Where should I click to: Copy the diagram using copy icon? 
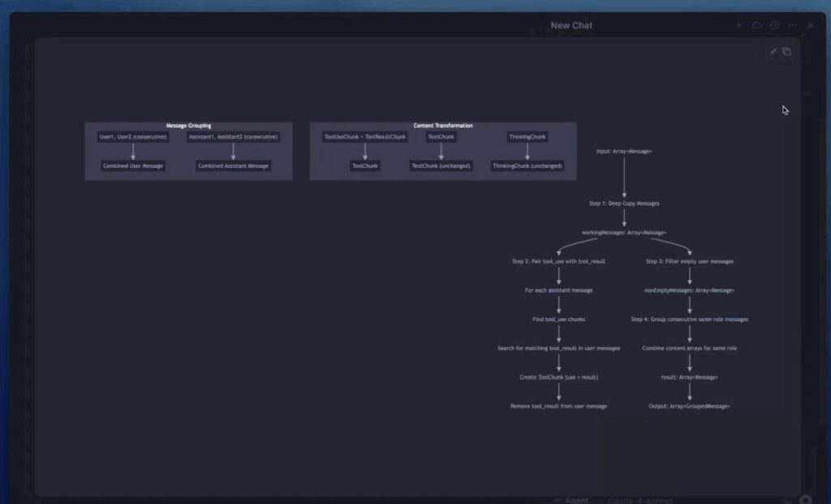786,52
